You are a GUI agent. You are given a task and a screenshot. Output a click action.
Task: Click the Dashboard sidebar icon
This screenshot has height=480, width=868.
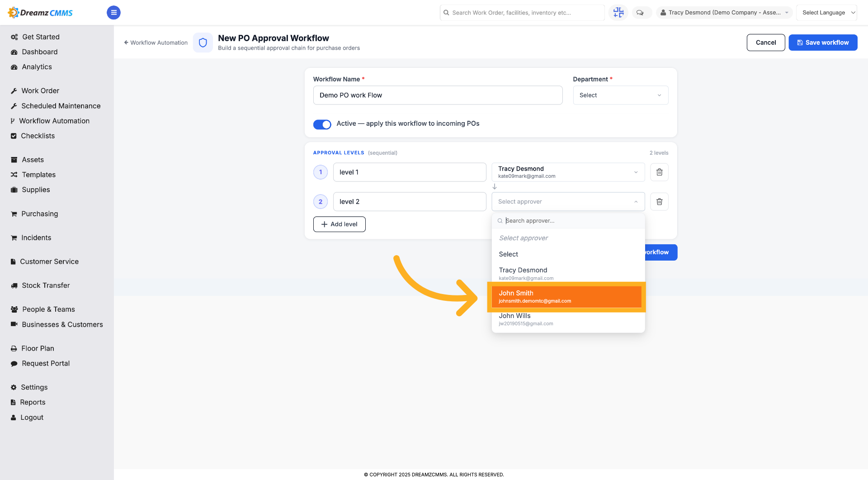point(14,52)
